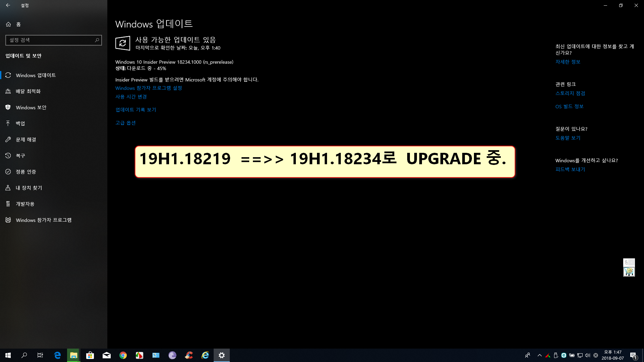Go back using the Settings back arrow

click(8, 5)
